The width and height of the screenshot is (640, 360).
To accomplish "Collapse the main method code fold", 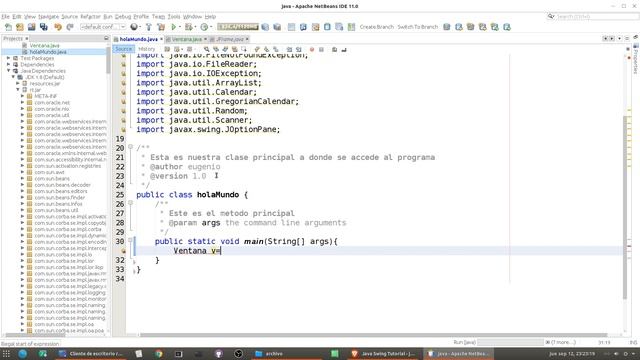I will click(x=130, y=240).
